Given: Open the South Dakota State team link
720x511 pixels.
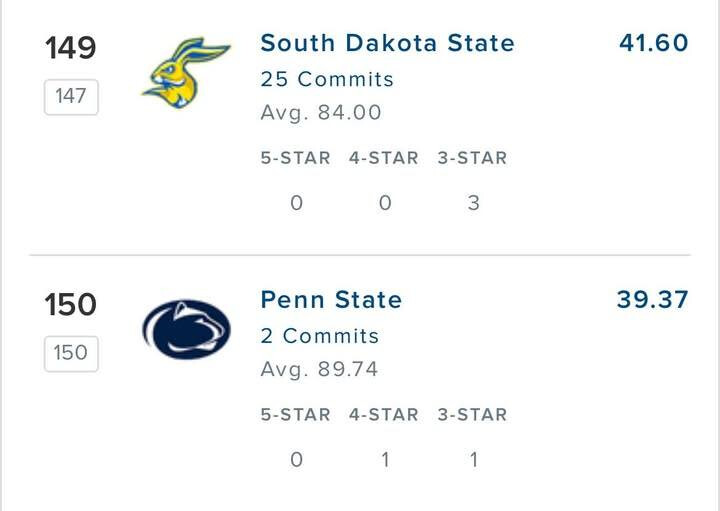Looking at the screenshot, I should [387, 43].
